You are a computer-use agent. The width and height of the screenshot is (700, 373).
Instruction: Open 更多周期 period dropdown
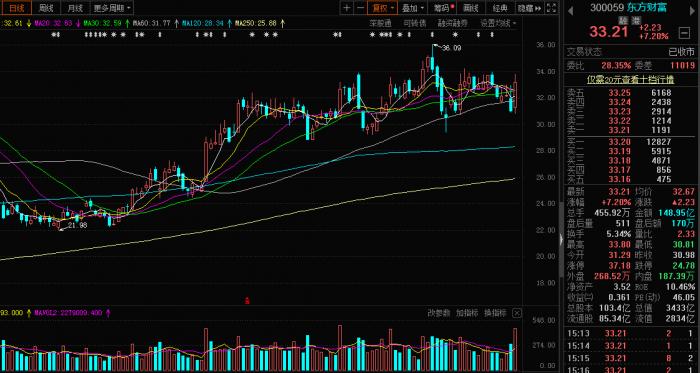112,8
